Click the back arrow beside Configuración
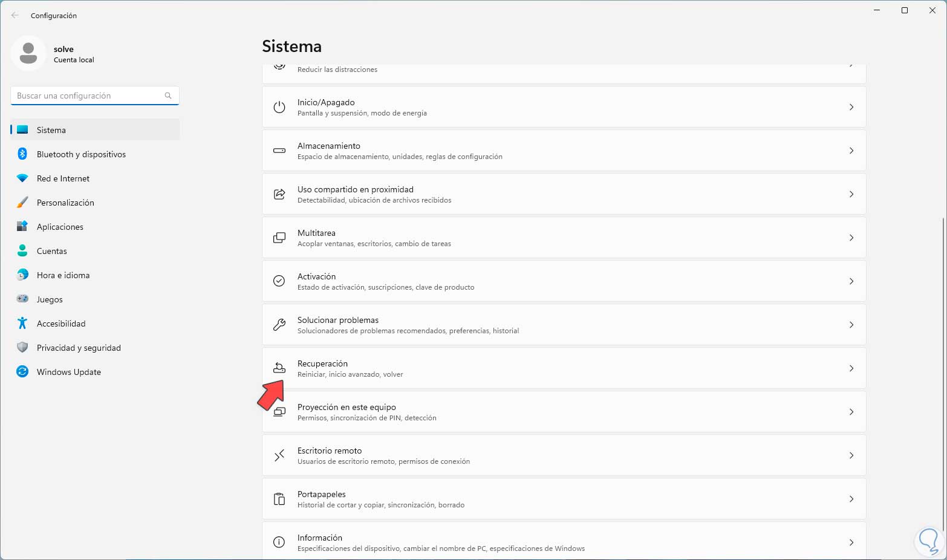Image resolution: width=947 pixels, height=560 pixels. click(x=15, y=16)
